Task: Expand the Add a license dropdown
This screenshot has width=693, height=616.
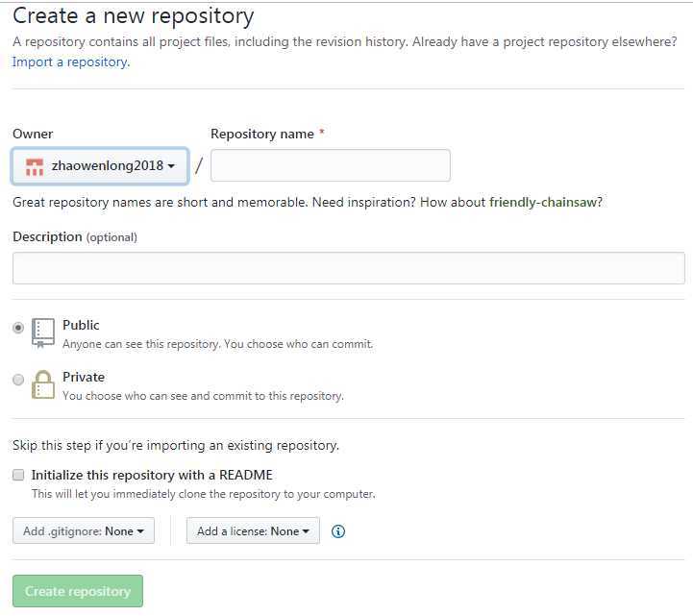Action: coord(253,530)
